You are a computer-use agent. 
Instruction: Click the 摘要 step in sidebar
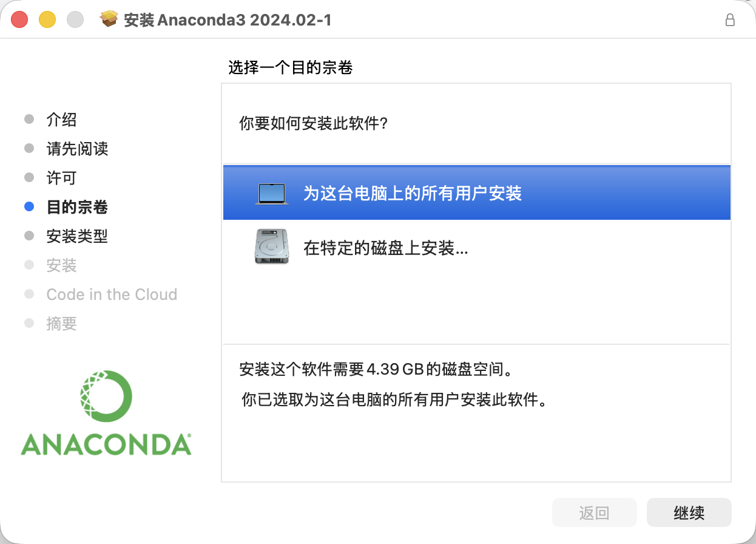[x=62, y=324]
